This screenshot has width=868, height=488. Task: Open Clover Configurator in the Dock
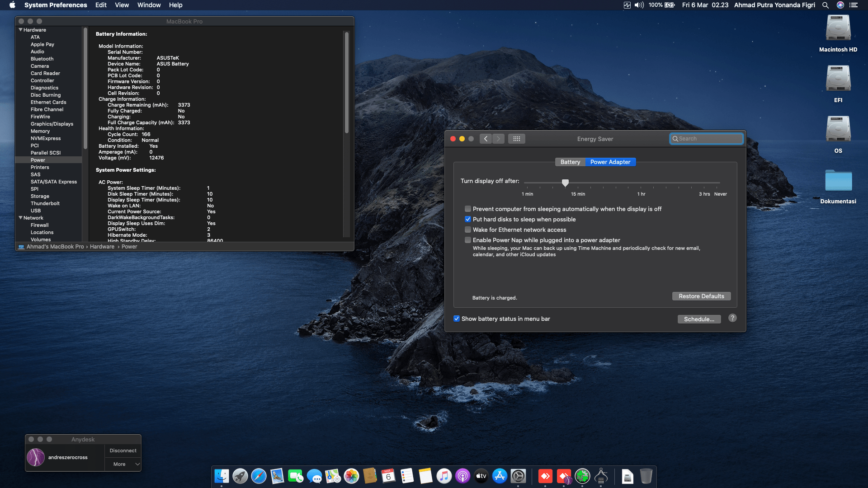click(x=582, y=476)
